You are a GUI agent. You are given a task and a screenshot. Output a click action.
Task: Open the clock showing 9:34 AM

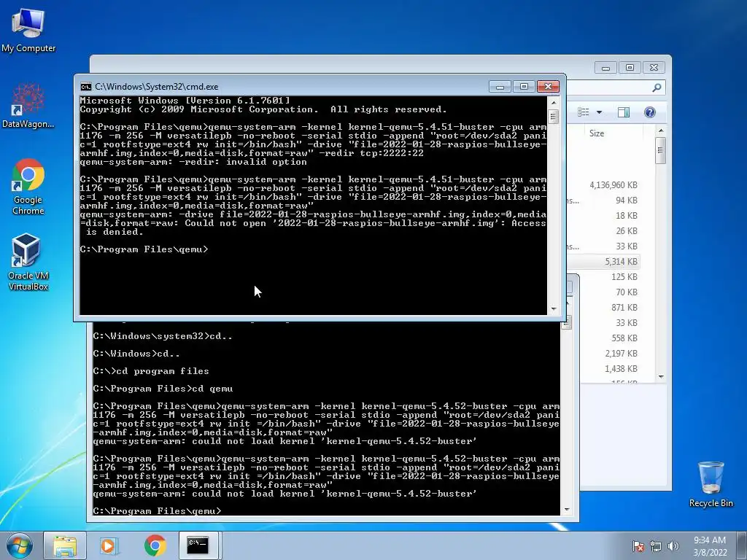[710, 546]
